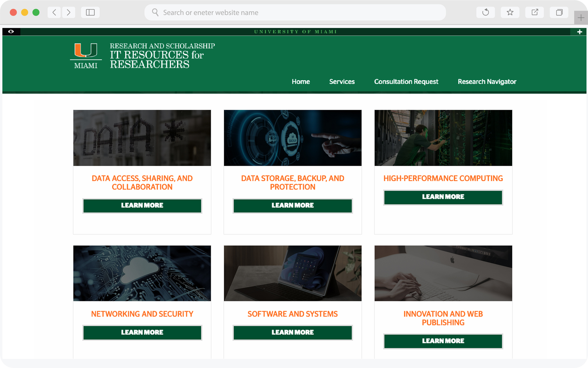Click Innovation and Web Publishing heading
This screenshot has height=368, width=588.
pyautogui.click(x=443, y=318)
